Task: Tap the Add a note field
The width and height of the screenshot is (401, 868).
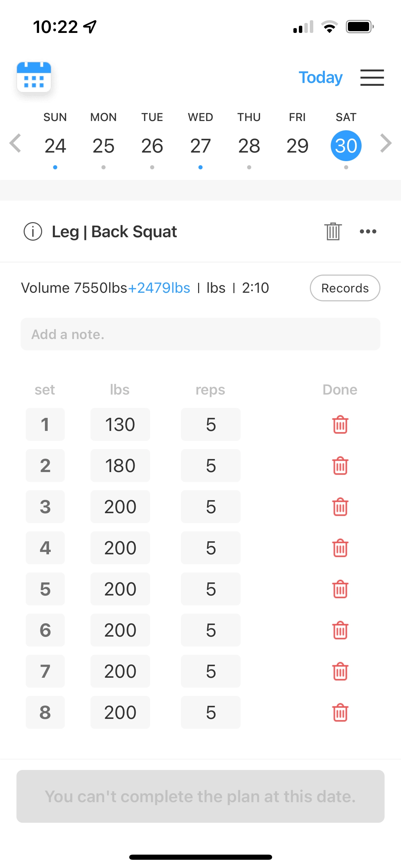Action: tap(200, 334)
